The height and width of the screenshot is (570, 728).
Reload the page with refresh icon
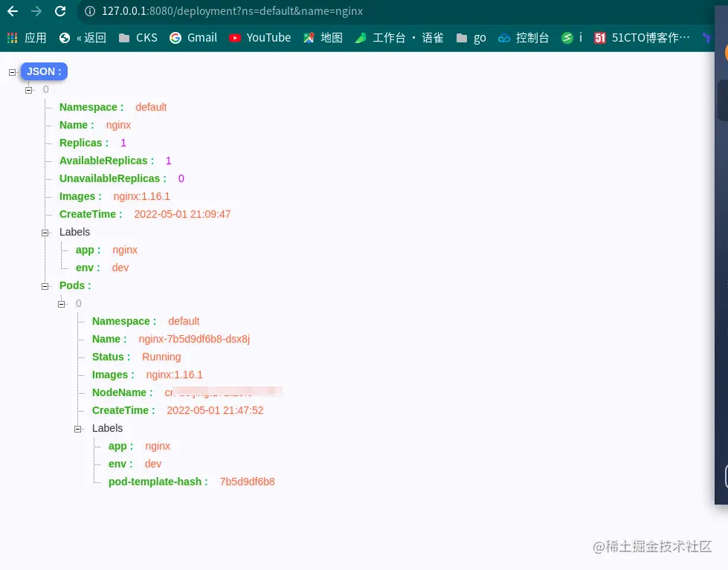[x=60, y=11]
